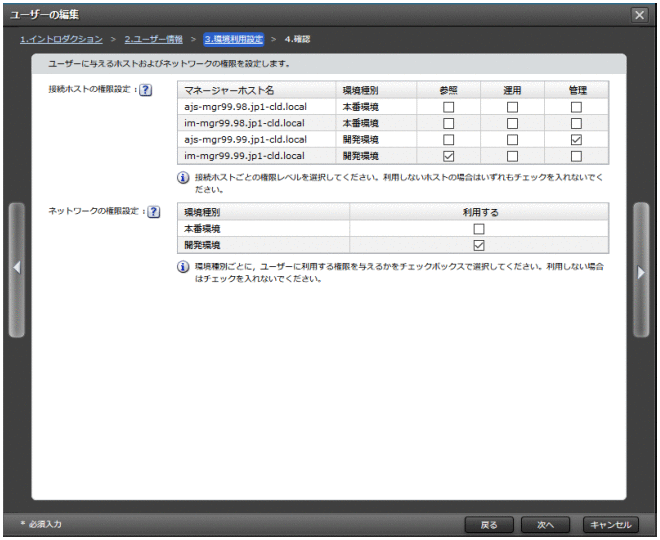Enable 利用する for 本番環境 network
This screenshot has height=540, width=660.
(478, 229)
